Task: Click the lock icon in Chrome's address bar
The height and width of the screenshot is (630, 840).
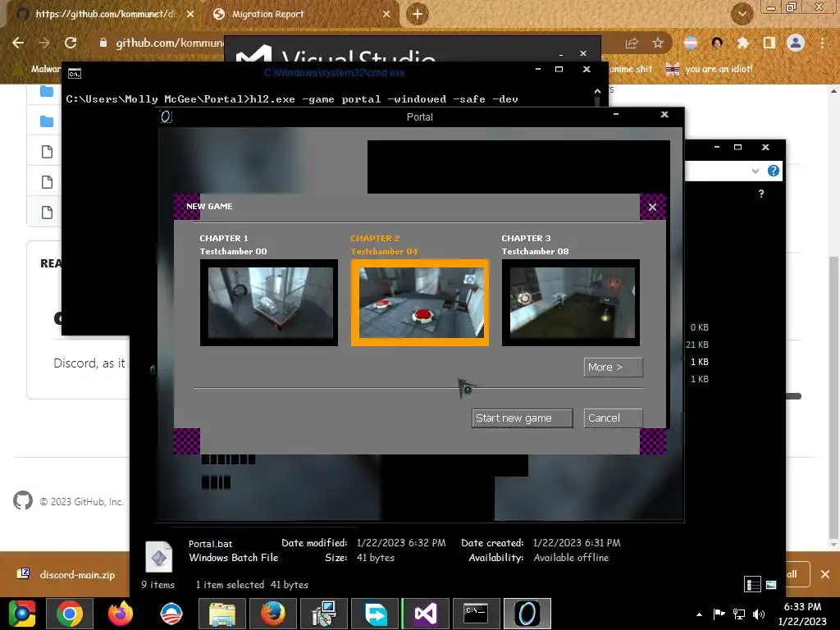Action: point(103,43)
